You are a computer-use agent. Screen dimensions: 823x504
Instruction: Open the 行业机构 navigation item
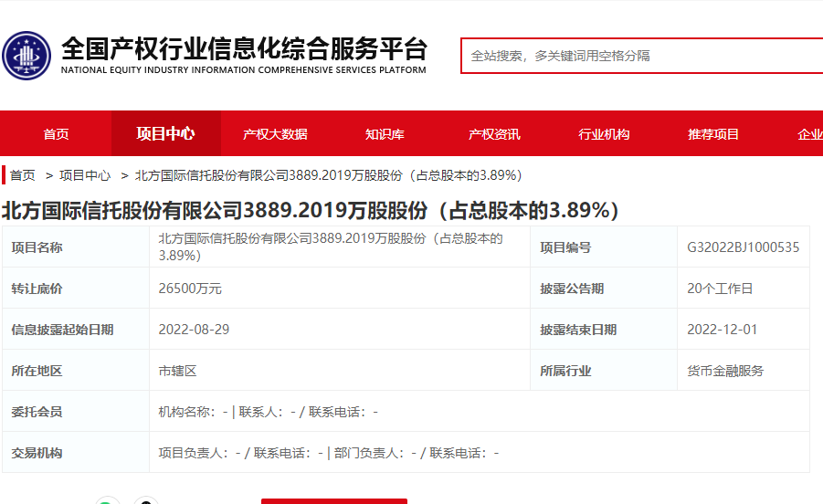point(604,134)
